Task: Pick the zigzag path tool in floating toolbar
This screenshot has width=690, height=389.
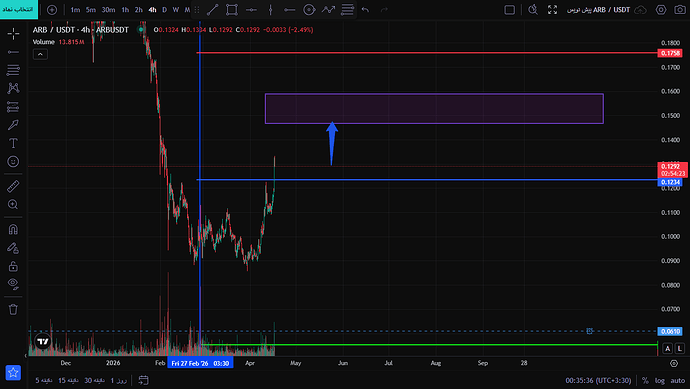Action: [328, 10]
